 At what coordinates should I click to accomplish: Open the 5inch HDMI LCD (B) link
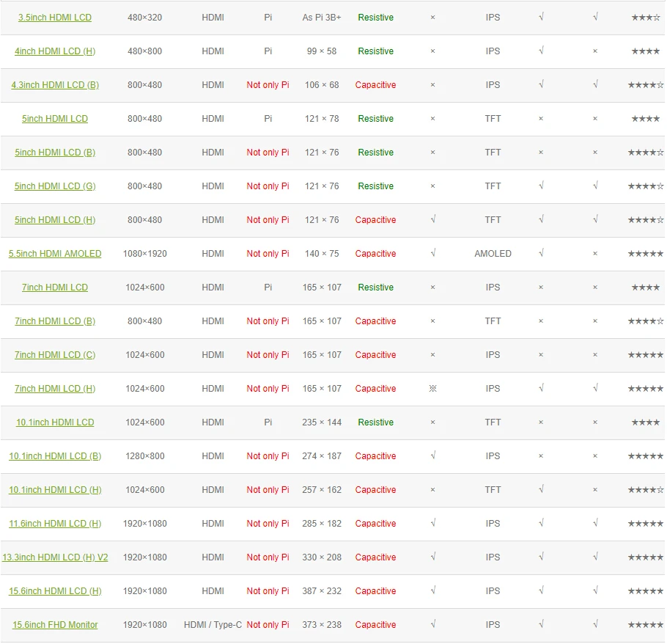coord(55,153)
